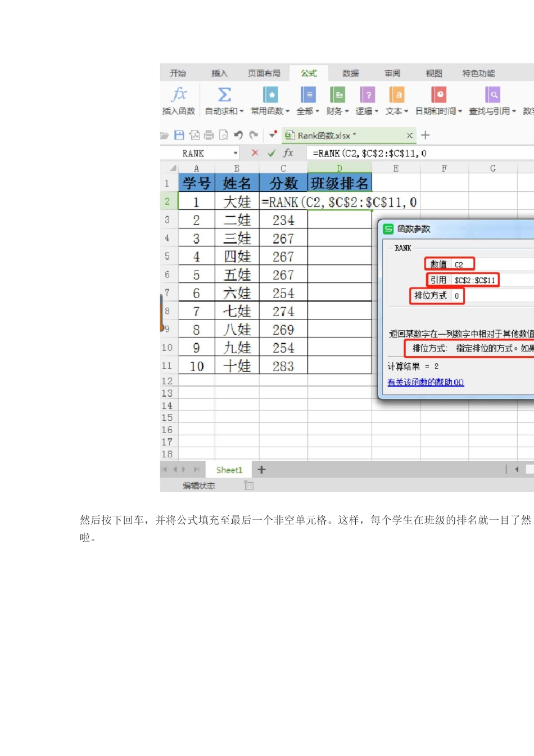The width and height of the screenshot is (534, 756).
Task: Click the save disk icon
Action: point(179,135)
